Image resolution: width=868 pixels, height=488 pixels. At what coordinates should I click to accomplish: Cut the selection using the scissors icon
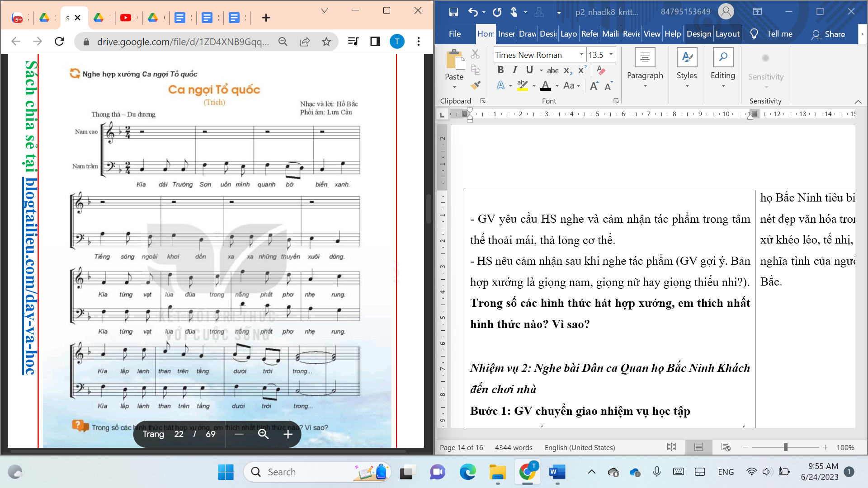pyautogui.click(x=475, y=54)
